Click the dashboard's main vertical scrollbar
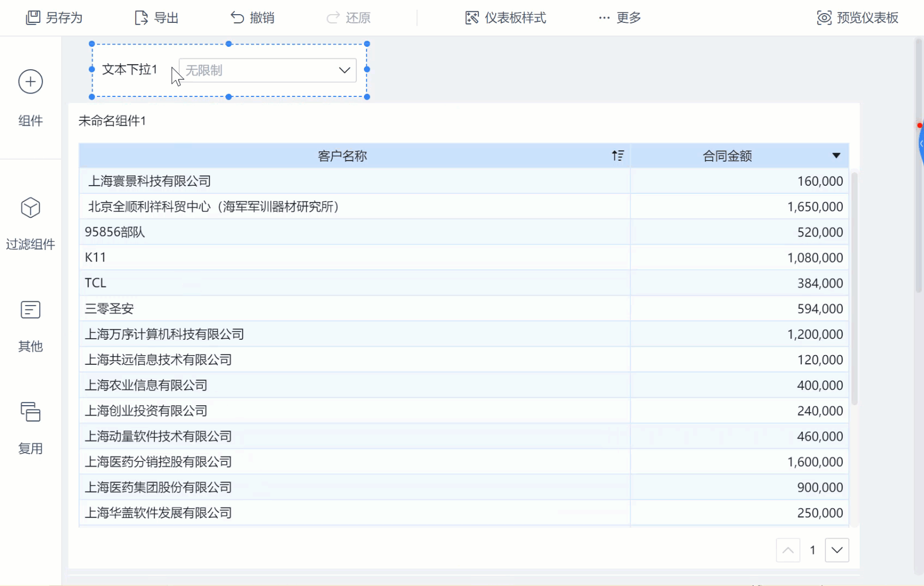 (919, 166)
